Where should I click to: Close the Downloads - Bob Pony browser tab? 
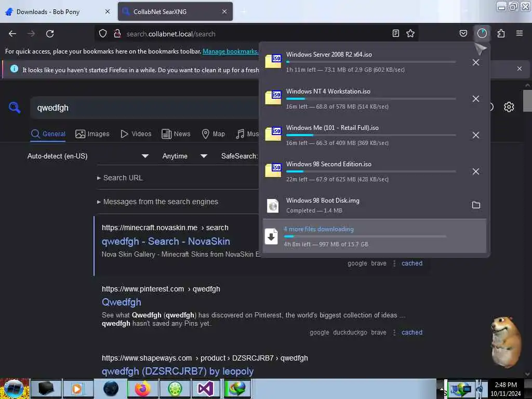108,11
